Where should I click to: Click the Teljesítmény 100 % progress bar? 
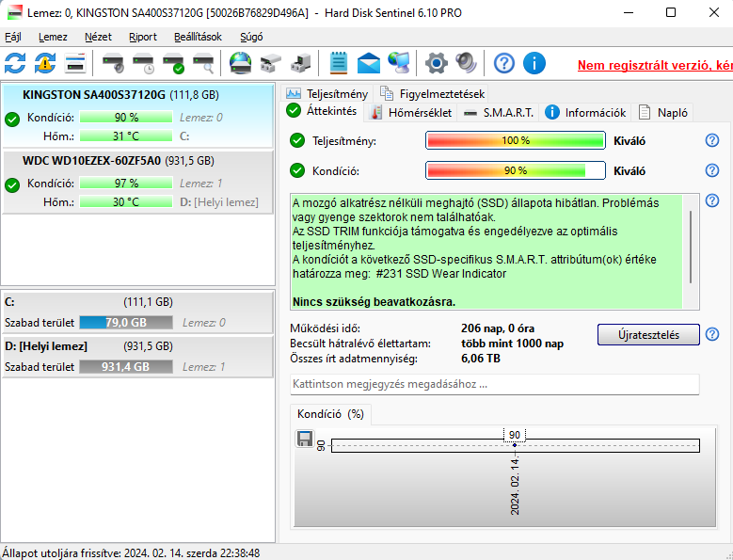(516, 140)
